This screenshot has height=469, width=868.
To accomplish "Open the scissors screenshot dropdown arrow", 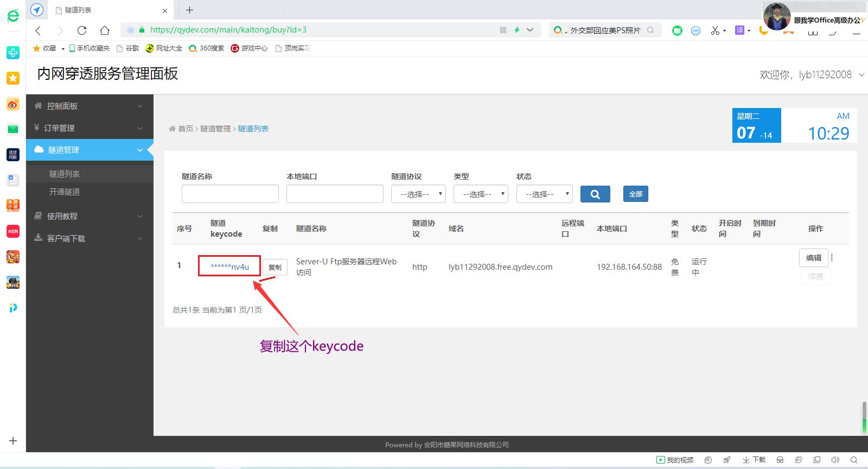I will click(x=724, y=31).
